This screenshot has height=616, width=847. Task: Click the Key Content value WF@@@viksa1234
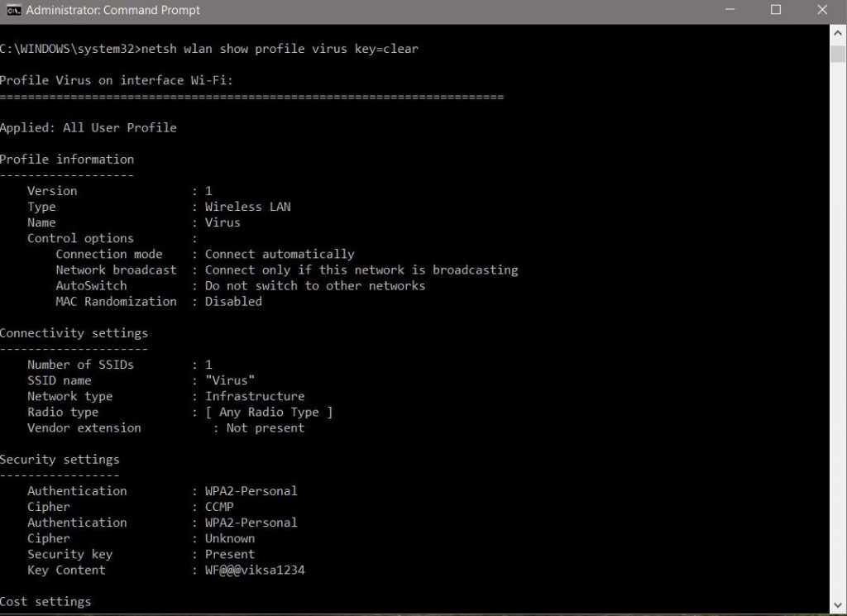(x=255, y=570)
